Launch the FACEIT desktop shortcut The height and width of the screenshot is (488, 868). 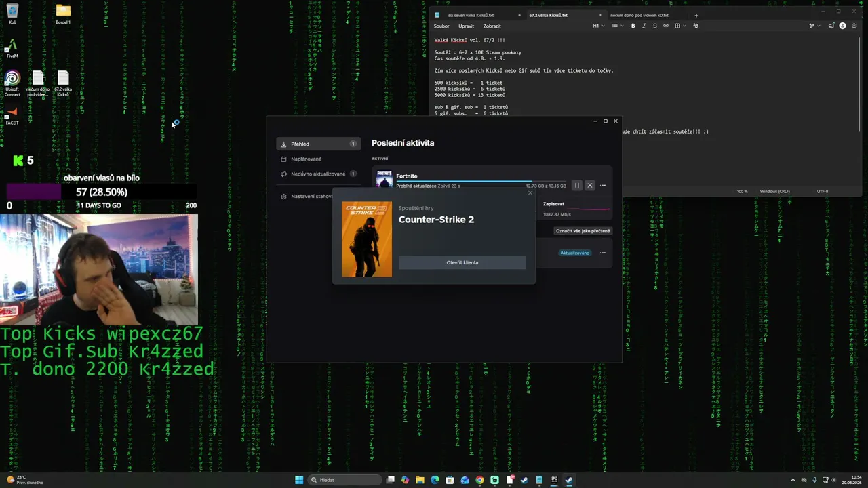click(x=12, y=115)
